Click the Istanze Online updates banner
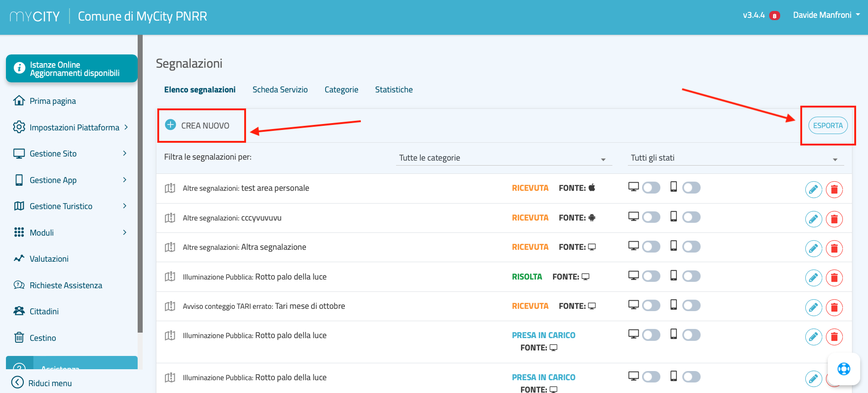This screenshot has height=393, width=868. click(x=72, y=69)
